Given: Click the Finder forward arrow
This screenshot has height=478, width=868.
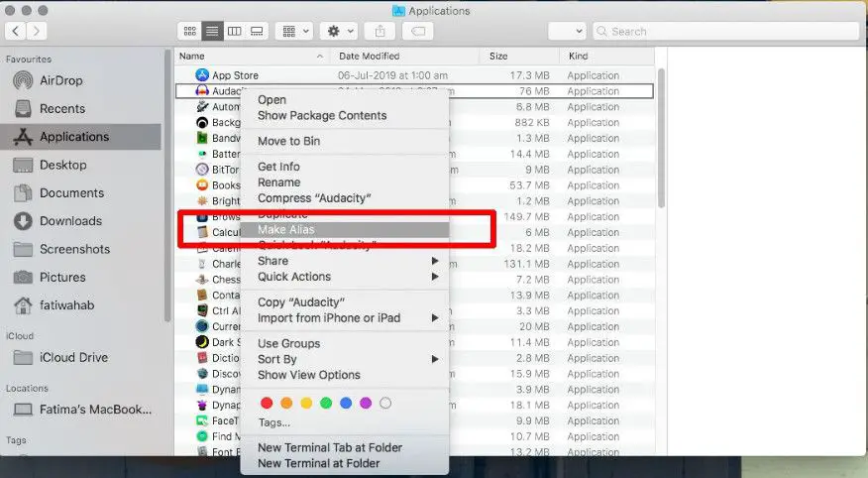Looking at the screenshot, I should [37, 31].
